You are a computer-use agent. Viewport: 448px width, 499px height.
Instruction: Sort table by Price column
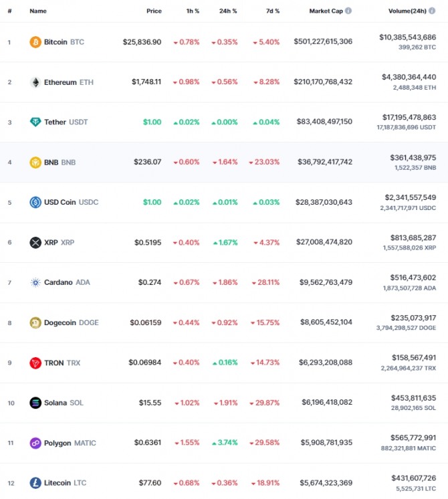tap(154, 11)
